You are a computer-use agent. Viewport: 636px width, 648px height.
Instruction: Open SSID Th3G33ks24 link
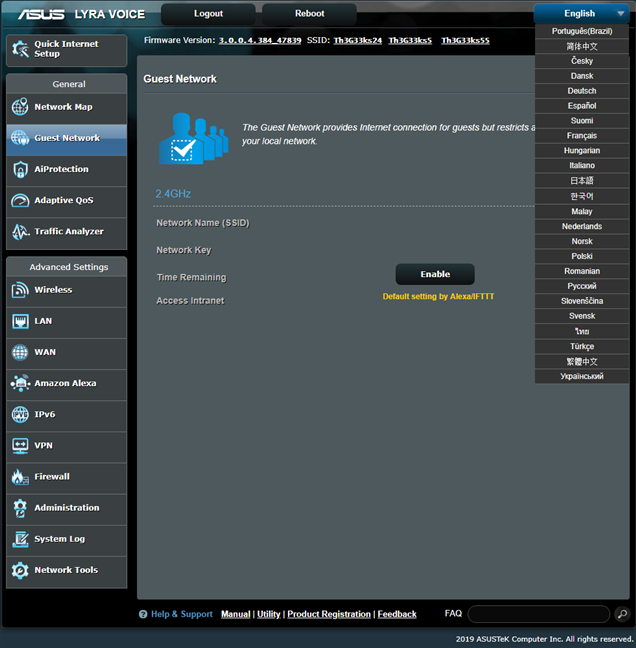pyautogui.click(x=357, y=40)
